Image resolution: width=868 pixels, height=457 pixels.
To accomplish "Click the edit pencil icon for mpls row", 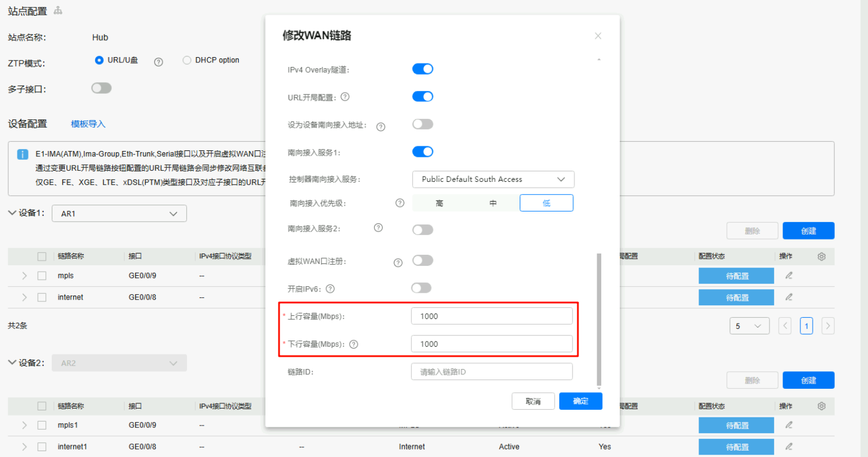I will coord(789,275).
